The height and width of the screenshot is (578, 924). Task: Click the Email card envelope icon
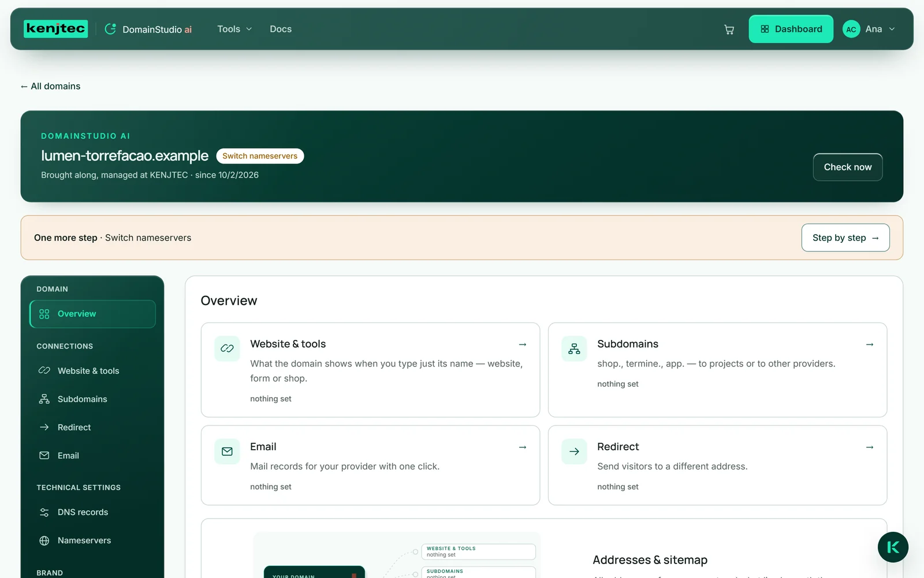coord(227,451)
